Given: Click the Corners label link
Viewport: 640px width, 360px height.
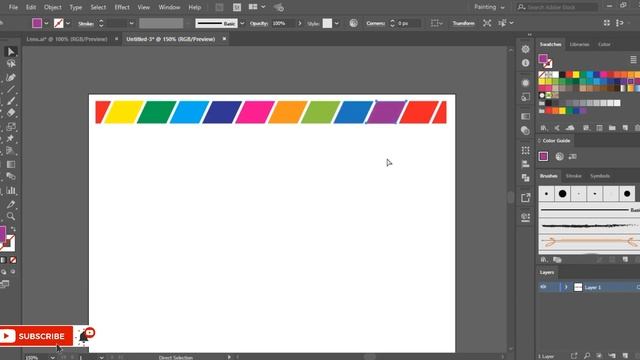Looking at the screenshot, I should coord(376,23).
